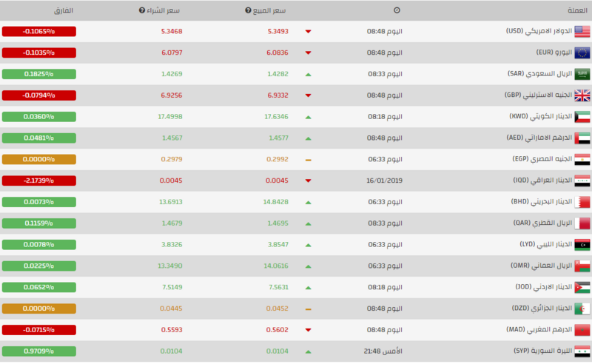Select the الدينار البحريني (BHD) currency name

[x=542, y=202]
